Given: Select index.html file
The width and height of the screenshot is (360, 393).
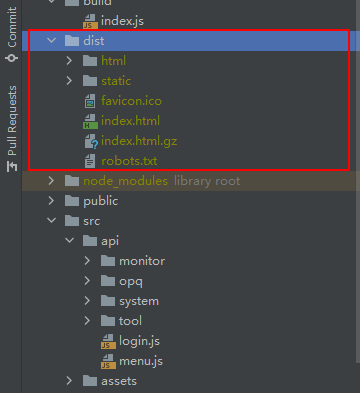Looking at the screenshot, I should click(130, 121).
